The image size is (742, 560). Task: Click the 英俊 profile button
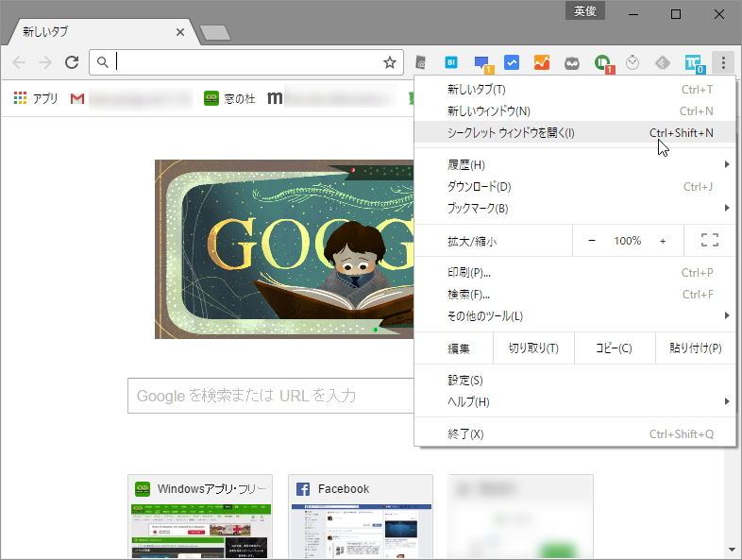point(585,11)
